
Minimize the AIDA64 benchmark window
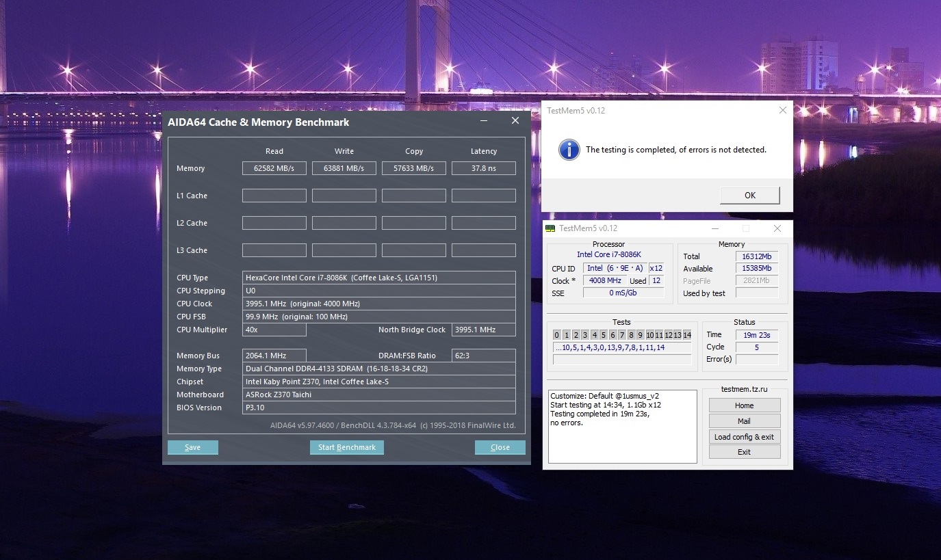pyautogui.click(x=484, y=121)
